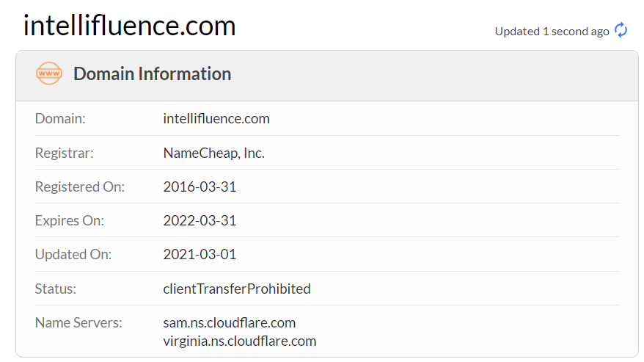Click the orange WWW domain icon
The width and height of the screenshot is (644, 362).
pyautogui.click(x=49, y=74)
